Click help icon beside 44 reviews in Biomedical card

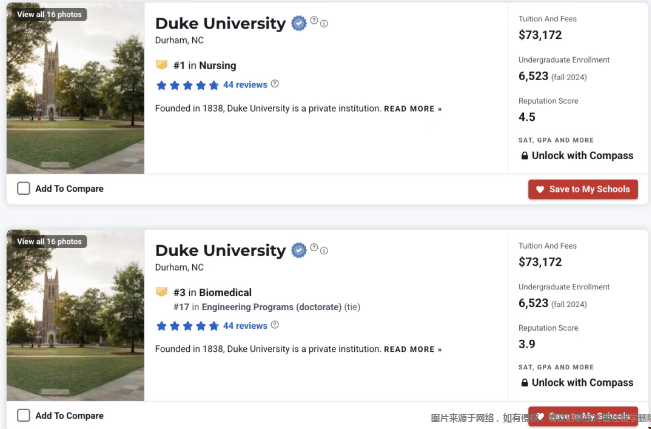pyautogui.click(x=275, y=325)
